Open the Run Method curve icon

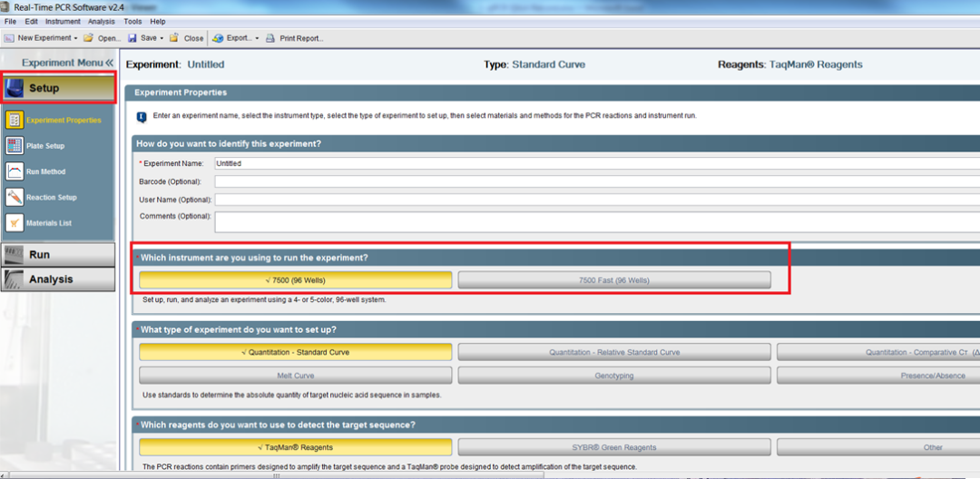click(15, 171)
